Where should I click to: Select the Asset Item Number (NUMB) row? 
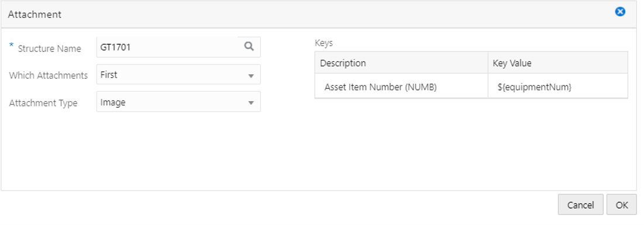coord(471,86)
